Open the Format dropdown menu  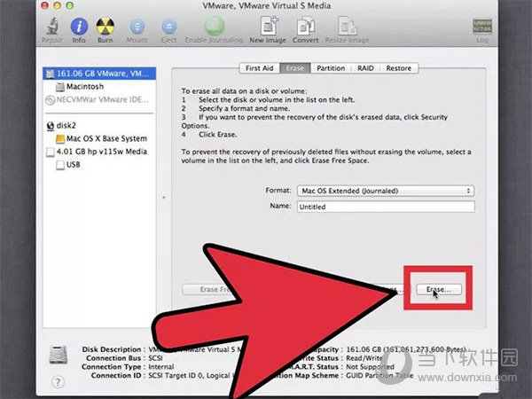[x=385, y=191]
